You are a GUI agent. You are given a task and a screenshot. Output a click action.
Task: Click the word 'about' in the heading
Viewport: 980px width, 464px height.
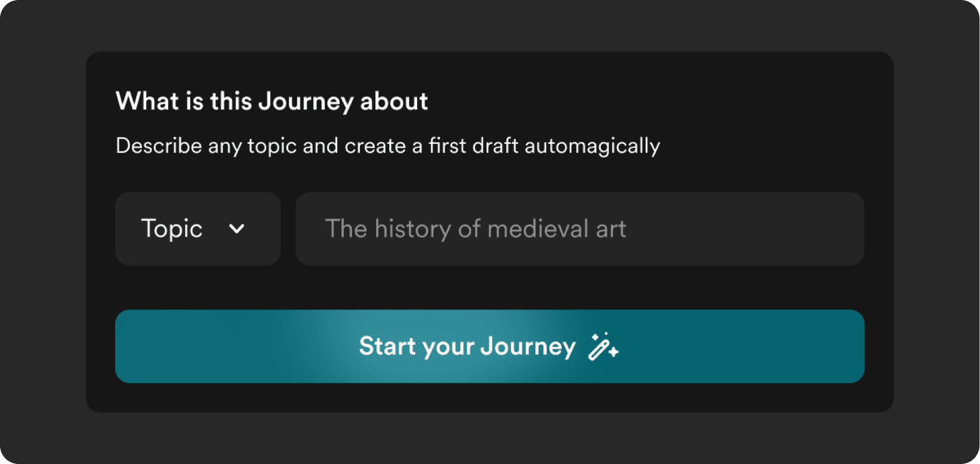coord(394,101)
